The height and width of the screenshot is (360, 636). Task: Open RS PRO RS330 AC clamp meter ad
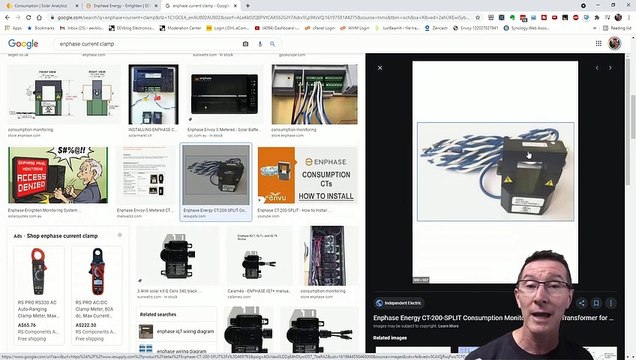(x=39, y=295)
